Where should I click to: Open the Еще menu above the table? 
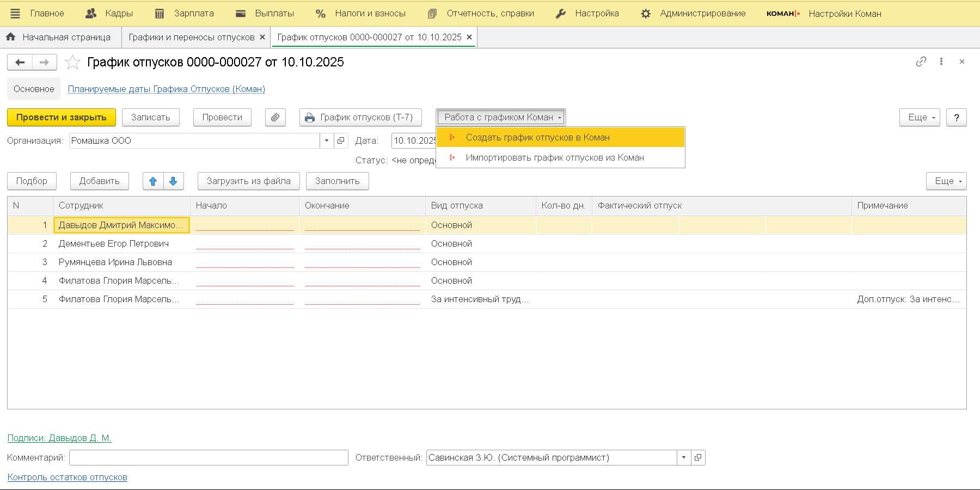(x=946, y=181)
